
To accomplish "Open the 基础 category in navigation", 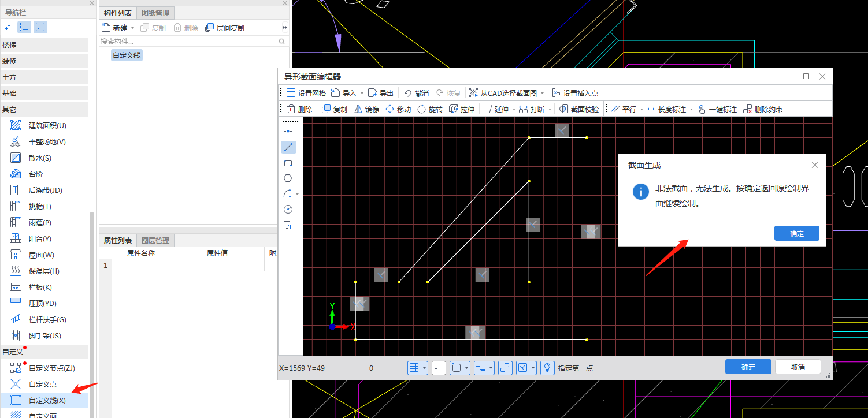I will (x=44, y=93).
